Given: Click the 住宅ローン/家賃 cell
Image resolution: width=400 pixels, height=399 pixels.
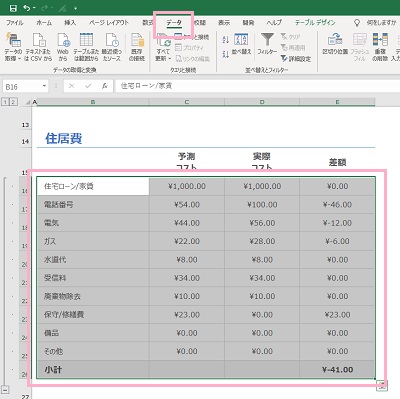Looking at the screenshot, I should pyautogui.click(x=93, y=186).
